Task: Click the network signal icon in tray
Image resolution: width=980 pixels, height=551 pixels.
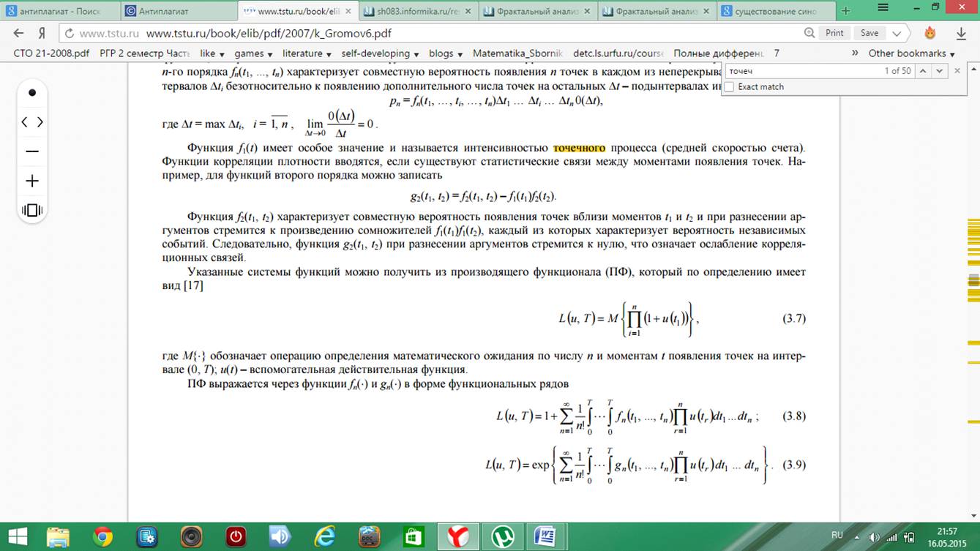Action: [x=891, y=536]
